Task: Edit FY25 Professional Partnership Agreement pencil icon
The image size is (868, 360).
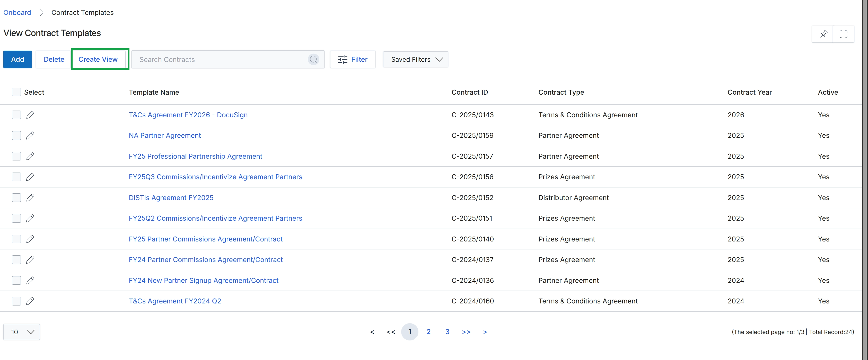Action: pyautogui.click(x=30, y=156)
